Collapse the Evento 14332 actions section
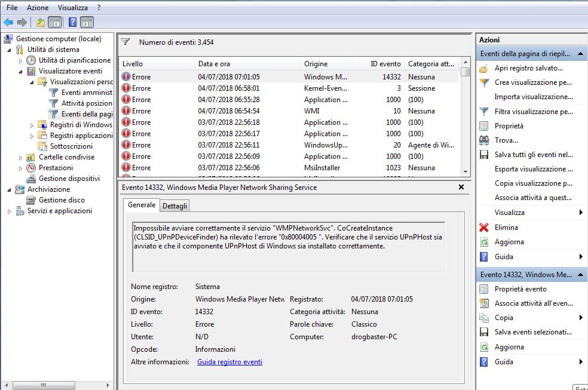Image resolution: width=588 pixels, height=390 pixels. [x=579, y=274]
